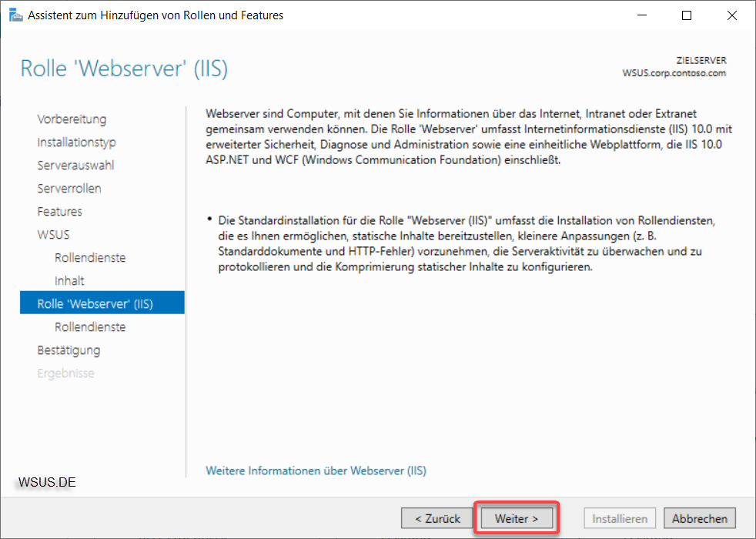Cancel the wizard with Abbrechen
Viewport: 756px width, 539px height.
700,519
